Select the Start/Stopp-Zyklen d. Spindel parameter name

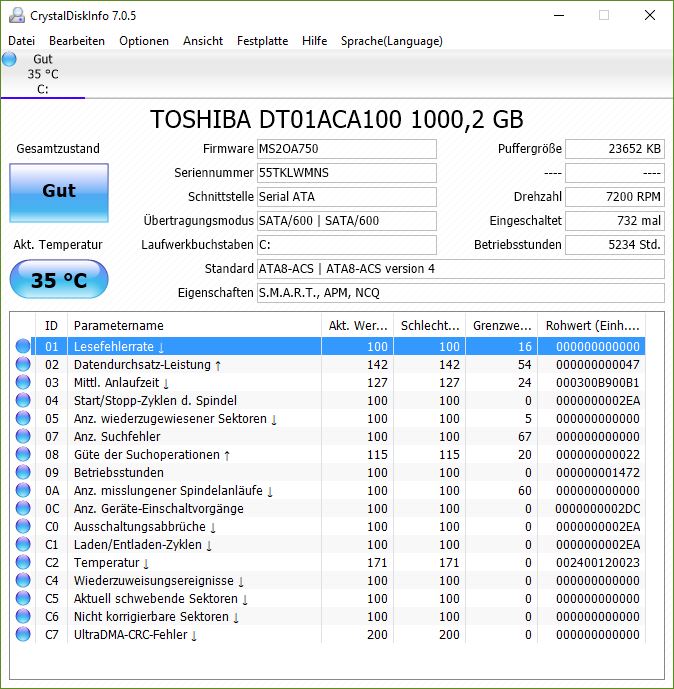155,401
